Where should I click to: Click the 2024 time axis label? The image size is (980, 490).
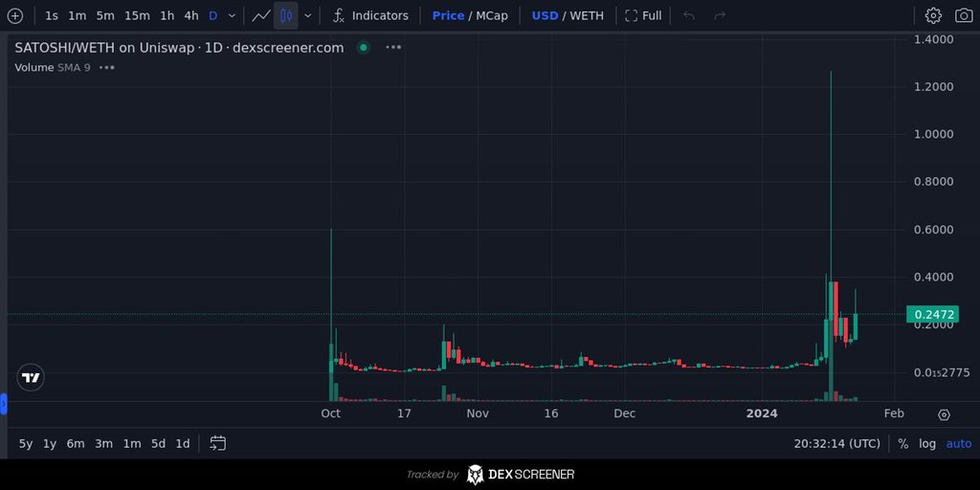point(762,413)
